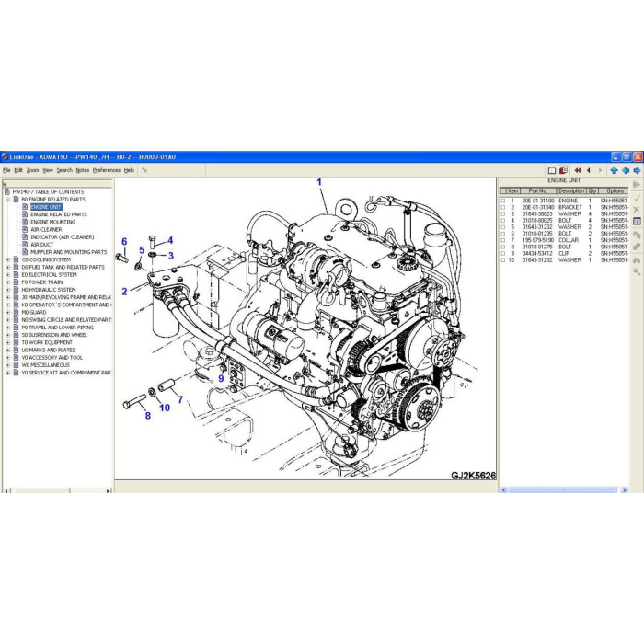The height and width of the screenshot is (644, 644).
Task: Open the View menu
Action: [x=48, y=170]
